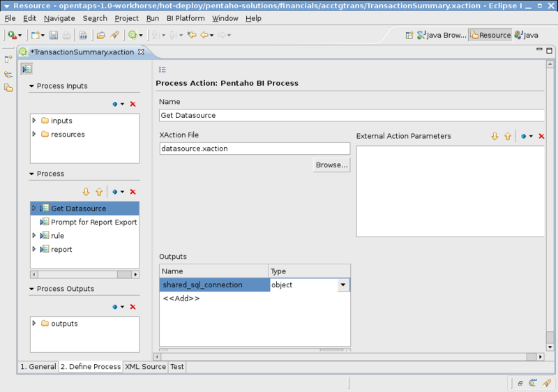Image resolution: width=558 pixels, height=392 pixels.
Task: Select Prompt for Report Export action
Action: (x=89, y=222)
